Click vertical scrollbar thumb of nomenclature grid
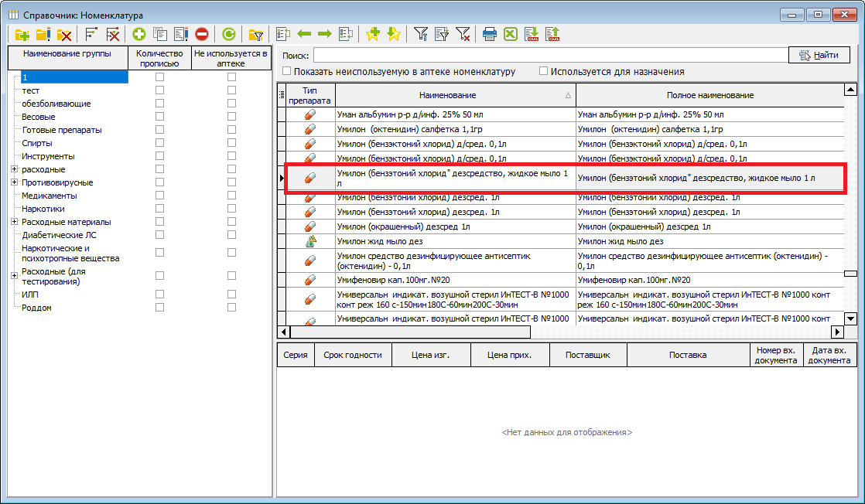This screenshot has height=504, width=865. 850,274
